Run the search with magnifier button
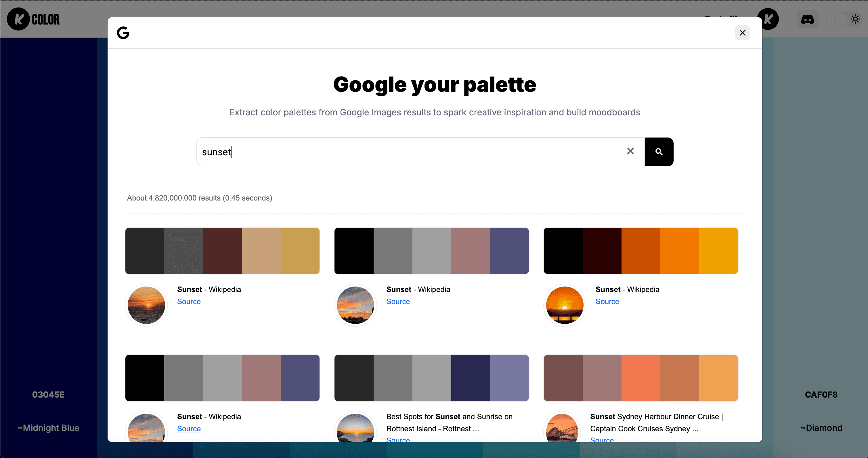 pos(659,152)
